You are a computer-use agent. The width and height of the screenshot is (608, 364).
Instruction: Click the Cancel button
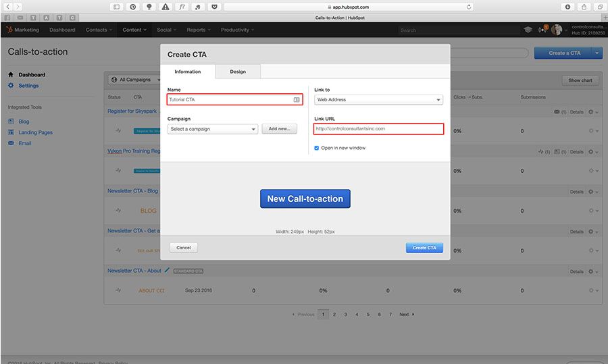tap(183, 248)
